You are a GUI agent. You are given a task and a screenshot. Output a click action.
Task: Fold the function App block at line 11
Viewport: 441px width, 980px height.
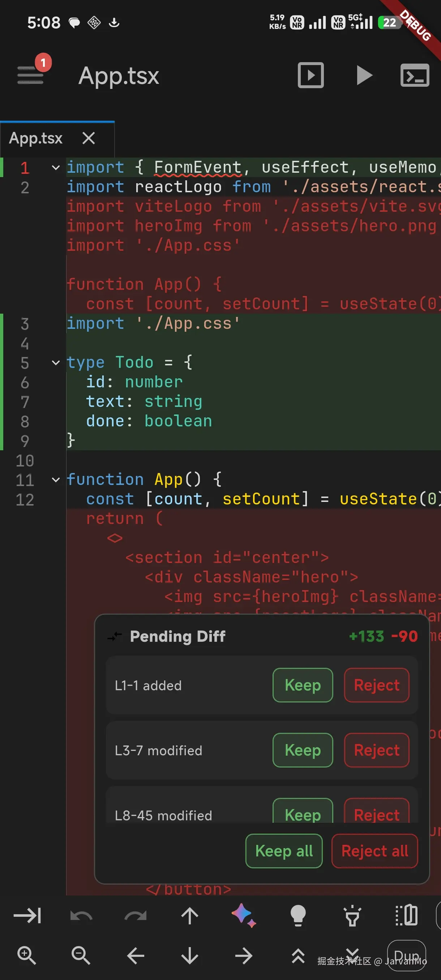tap(56, 480)
